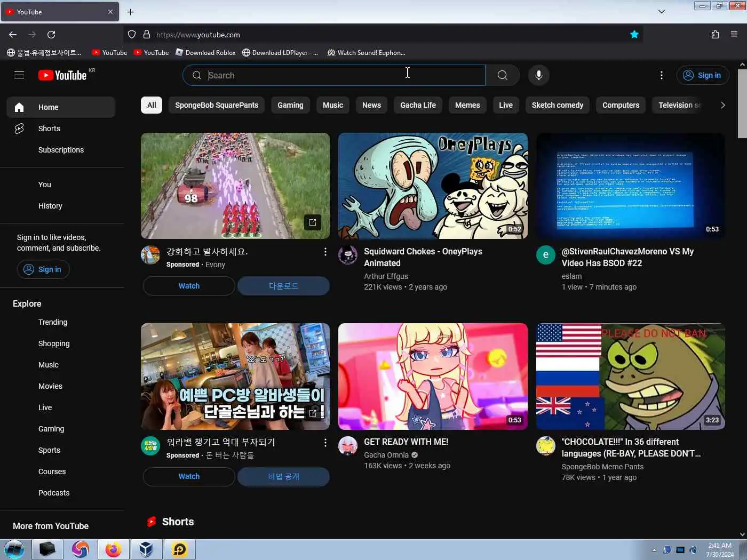Click Watch under the Evony ad

click(189, 286)
